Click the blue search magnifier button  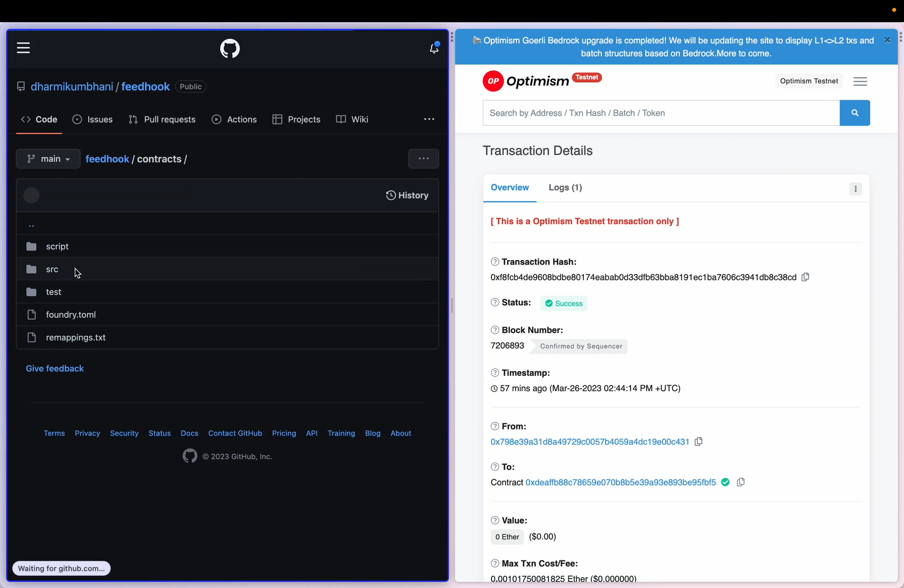[x=855, y=113]
